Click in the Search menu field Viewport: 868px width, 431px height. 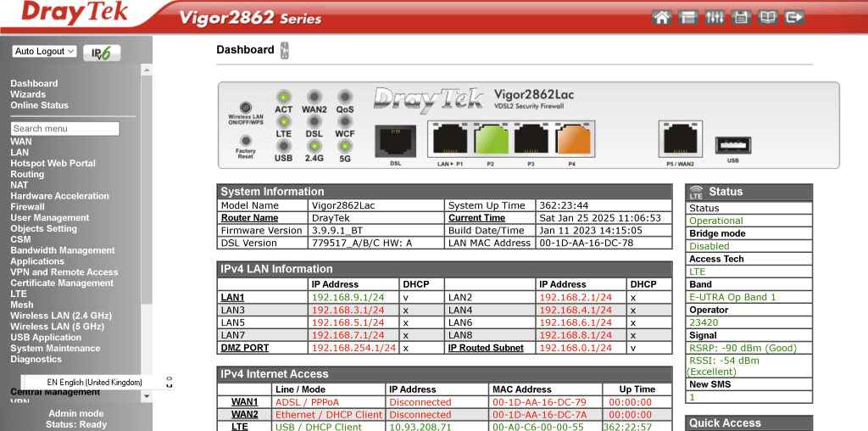click(64, 128)
